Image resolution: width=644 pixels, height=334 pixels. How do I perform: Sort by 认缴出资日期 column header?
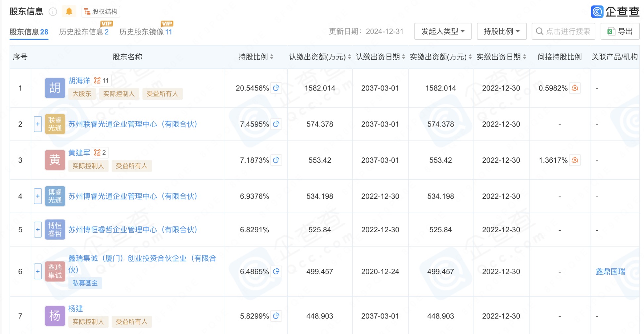[x=380, y=57]
